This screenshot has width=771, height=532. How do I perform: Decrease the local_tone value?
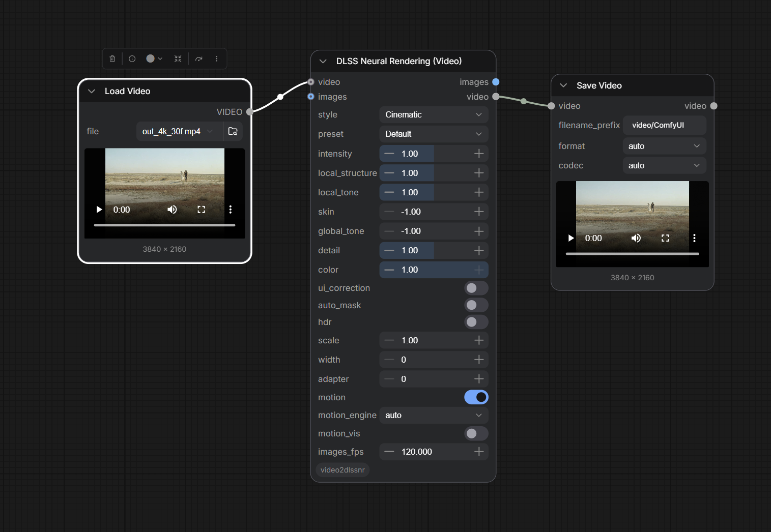(389, 192)
